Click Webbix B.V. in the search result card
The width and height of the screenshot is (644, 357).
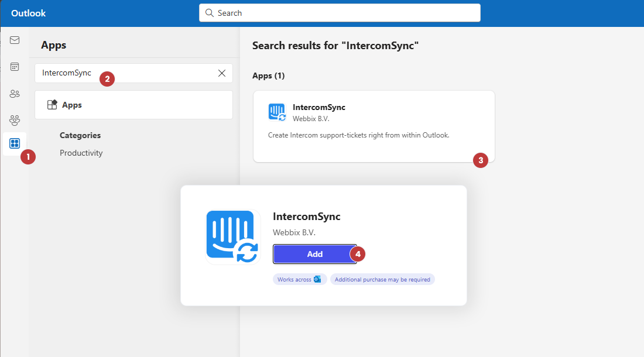click(x=311, y=119)
